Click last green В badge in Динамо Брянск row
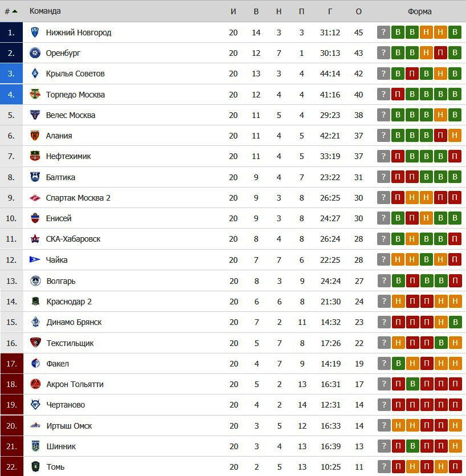The height and width of the screenshot is (476, 466). click(455, 322)
